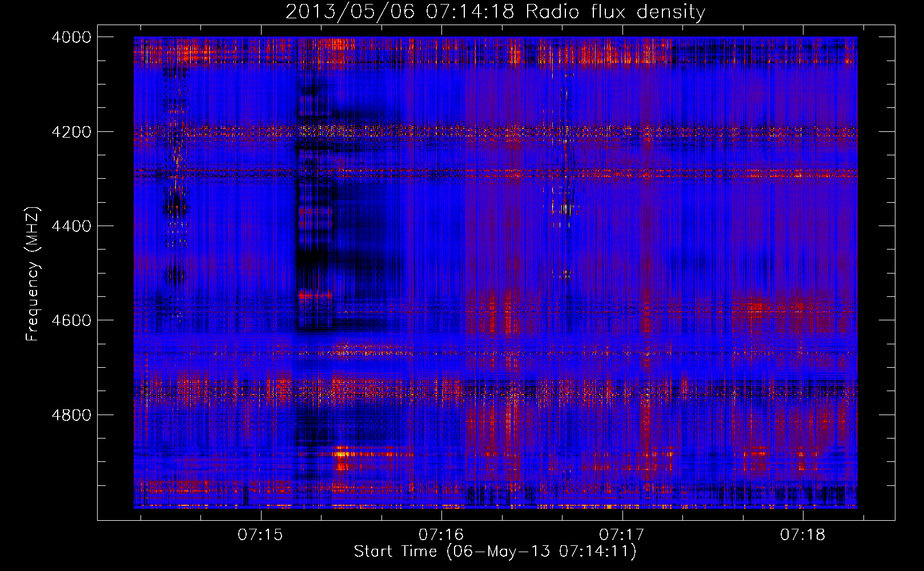
Task: Click the '07:16' time axis label
Action: click(441, 534)
